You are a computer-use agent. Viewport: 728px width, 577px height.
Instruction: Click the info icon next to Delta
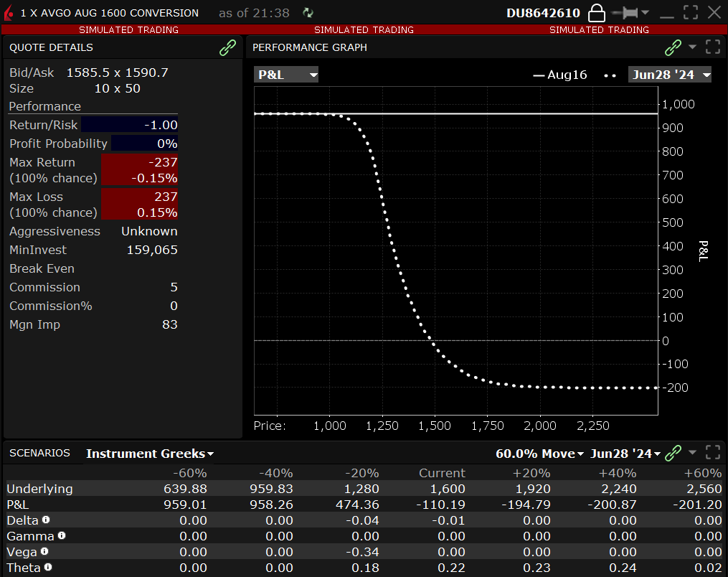[x=46, y=520]
